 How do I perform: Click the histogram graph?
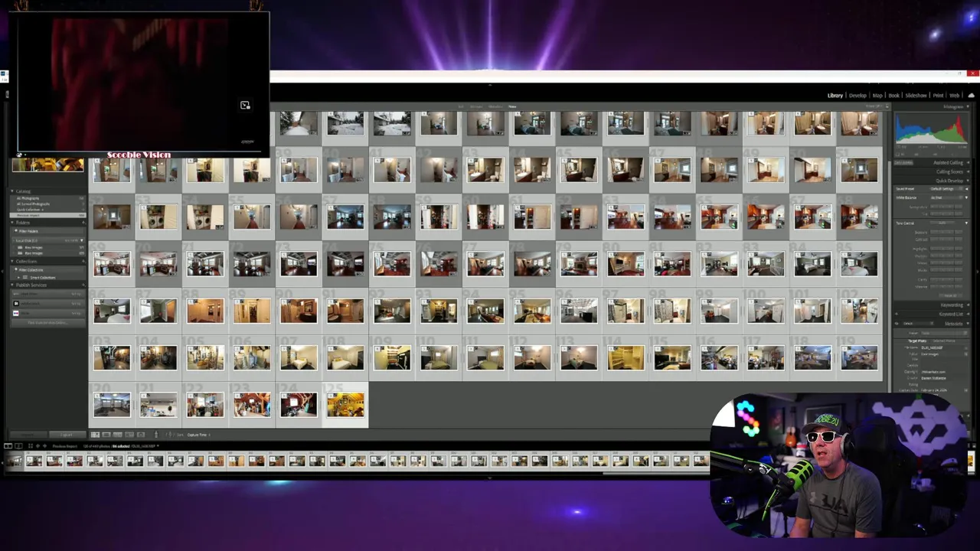click(932, 128)
